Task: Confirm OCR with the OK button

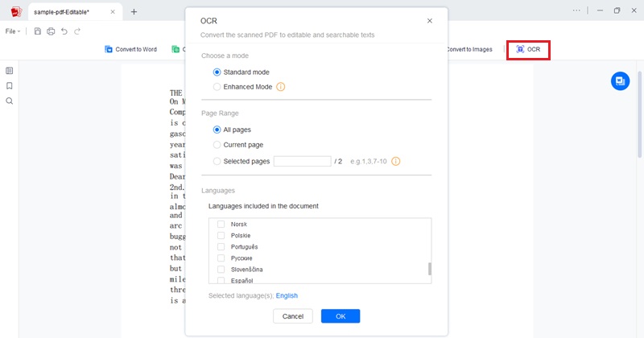Action: coord(341,316)
